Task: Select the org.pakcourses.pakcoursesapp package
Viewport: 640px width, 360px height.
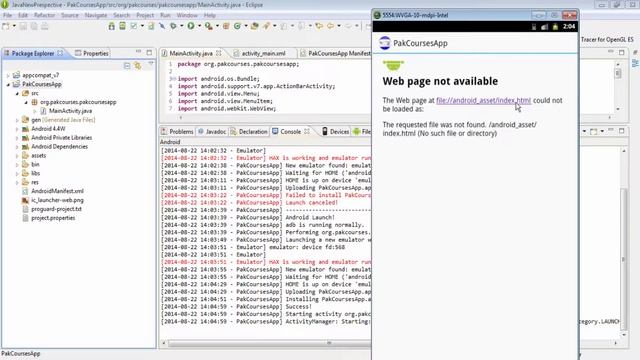Action: [x=78, y=102]
